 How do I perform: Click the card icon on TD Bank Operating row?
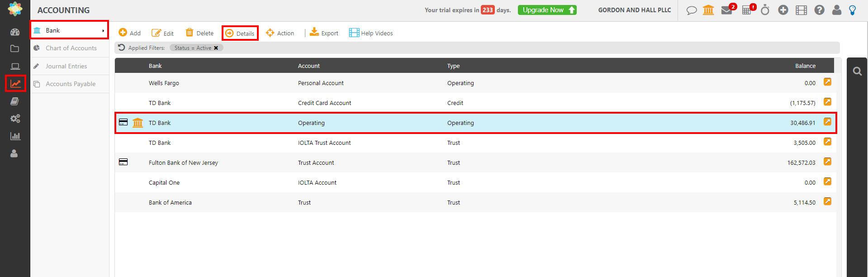(123, 122)
